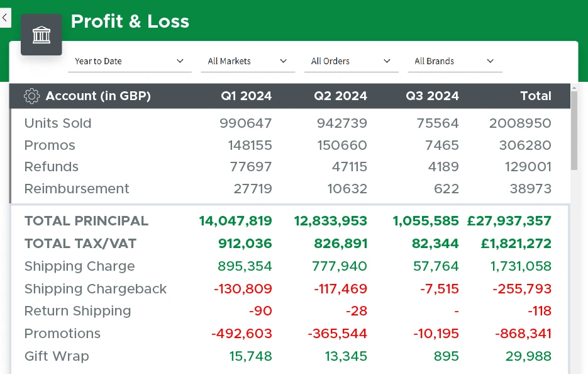Click the Total column header
588x374 pixels.
pos(536,96)
